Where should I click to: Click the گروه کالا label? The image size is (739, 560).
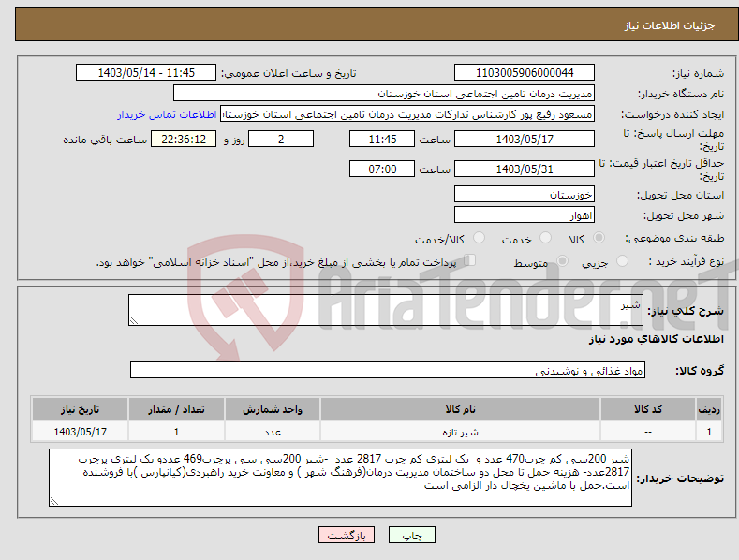[x=700, y=371]
